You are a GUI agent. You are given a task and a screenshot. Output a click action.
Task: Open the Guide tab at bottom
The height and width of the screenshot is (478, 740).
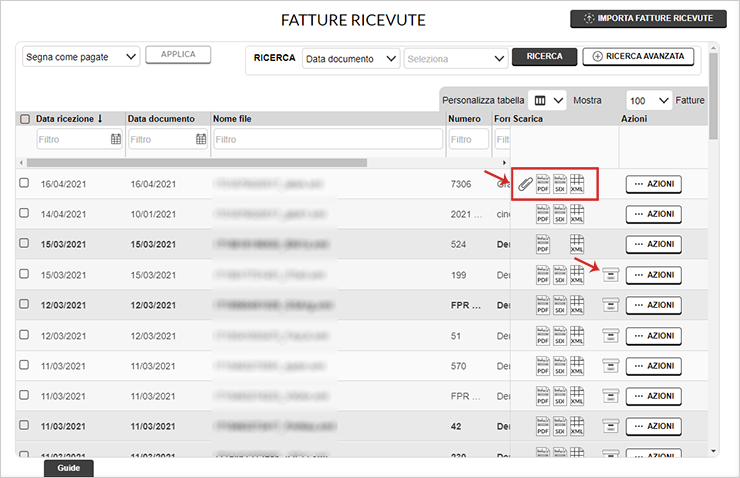(x=68, y=468)
